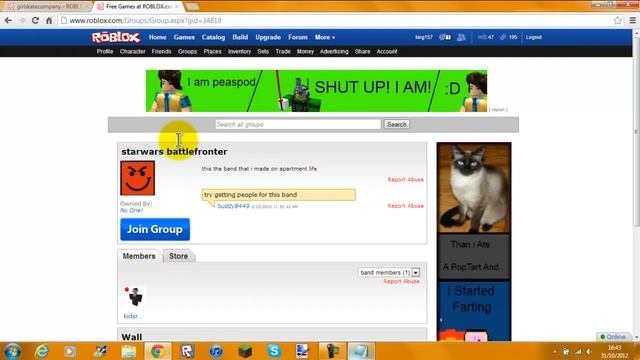Launch Internet Explorer from taskbar
The image size is (640, 360).
click(x=42, y=351)
